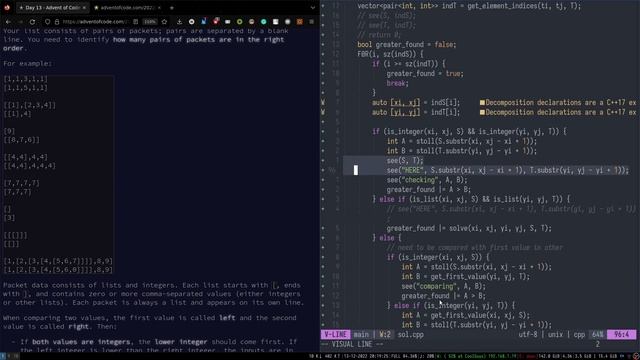Focus the adventofcode.com URL address field
Viewport: 640px width, 360px height.
[x=95, y=22]
